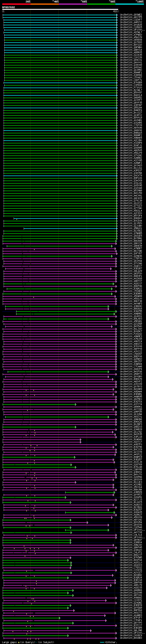Select the UniRef100_B4SFG4 label
This screenshot has height=644, width=146.
(x=131, y=560)
